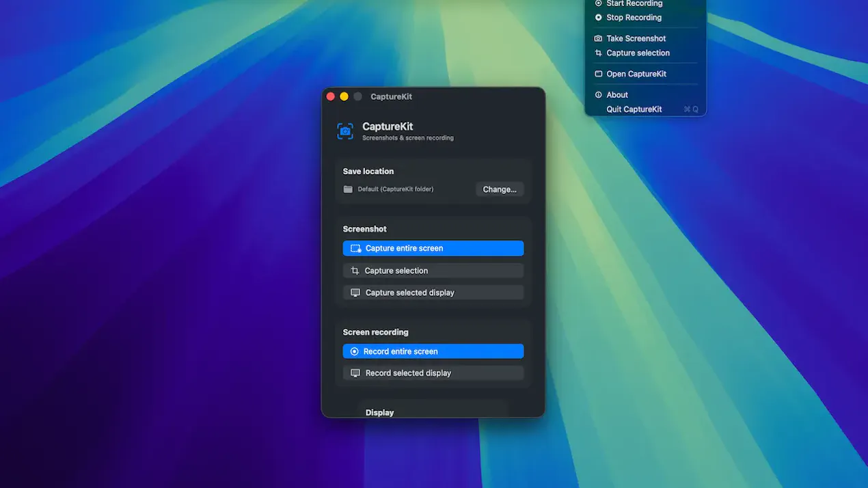Viewport: 868px width, 488px height.
Task: Pick Take Screenshot menu entry
Action: click(645, 39)
